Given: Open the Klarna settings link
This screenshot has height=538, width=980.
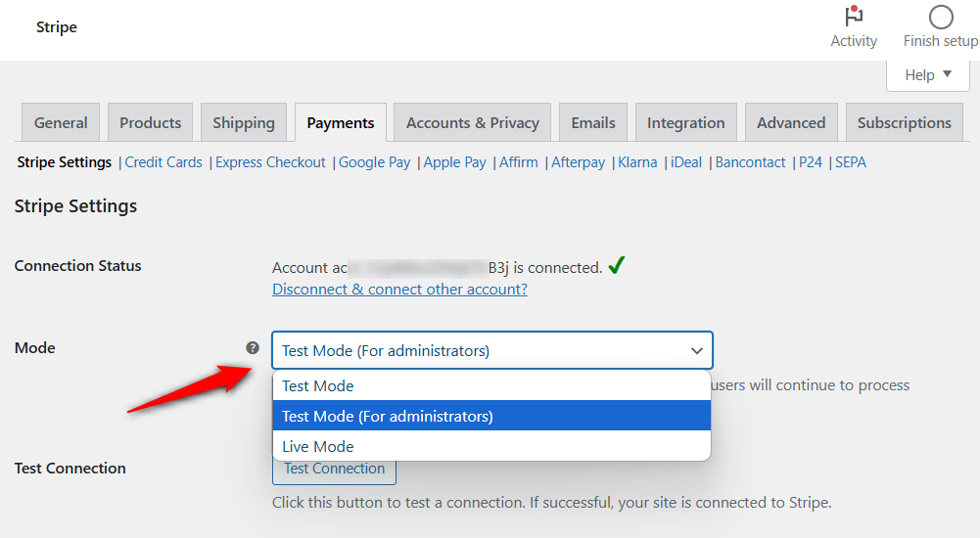Looking at the screenshot, I should point(637,162).
